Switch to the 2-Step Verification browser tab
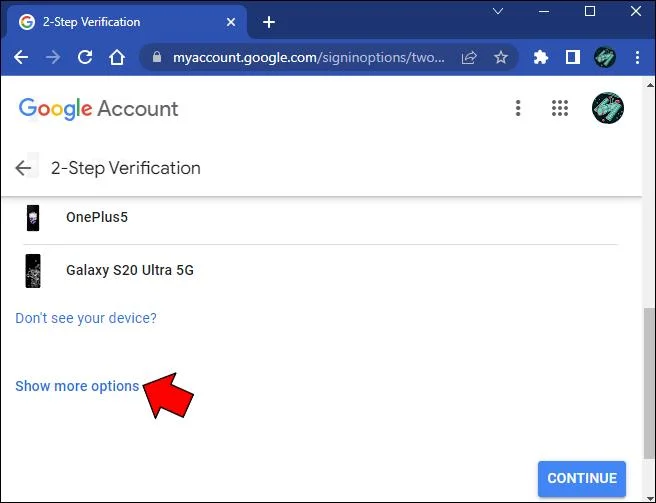Screen dimensions: 656x503 126,22
